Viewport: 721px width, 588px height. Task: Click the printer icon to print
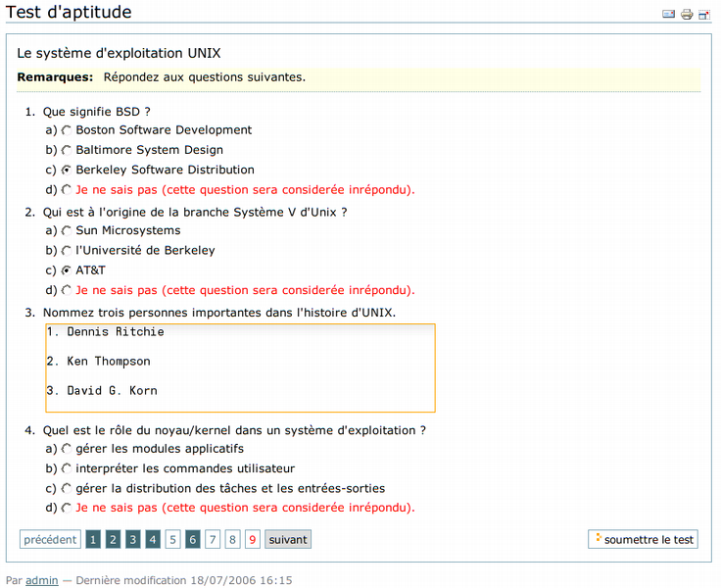pyautogui.click(x=687, y=15)
